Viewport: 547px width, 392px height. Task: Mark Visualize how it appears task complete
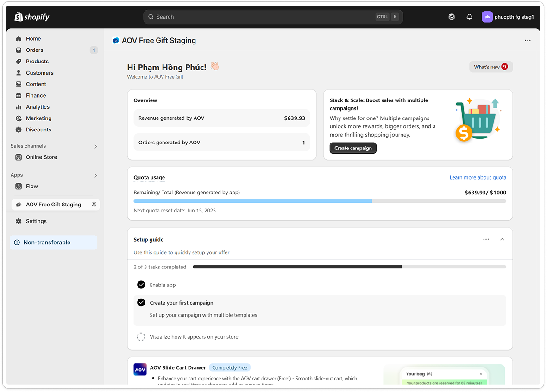141,336
